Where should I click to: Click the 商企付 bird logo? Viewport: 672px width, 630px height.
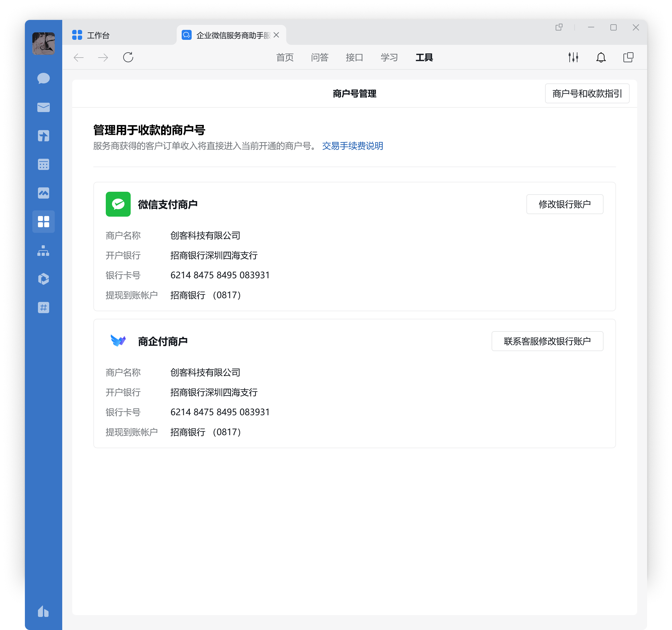pyautogui.click(x=118, y=341)
